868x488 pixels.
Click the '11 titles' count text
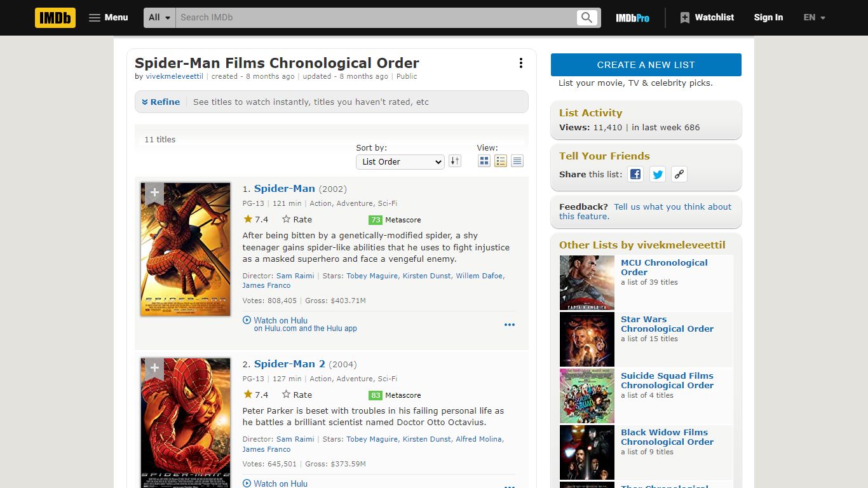point(160,140)
